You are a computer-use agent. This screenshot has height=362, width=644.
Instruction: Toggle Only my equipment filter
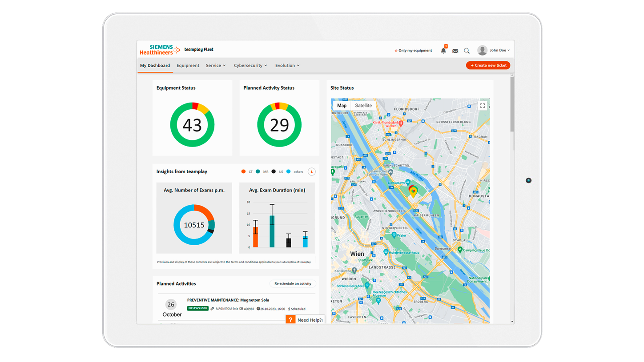click(413, 51)
